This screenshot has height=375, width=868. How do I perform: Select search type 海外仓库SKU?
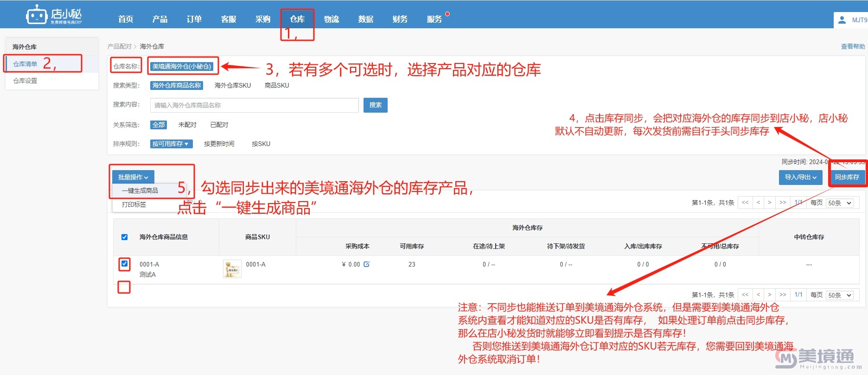(233, 85)
